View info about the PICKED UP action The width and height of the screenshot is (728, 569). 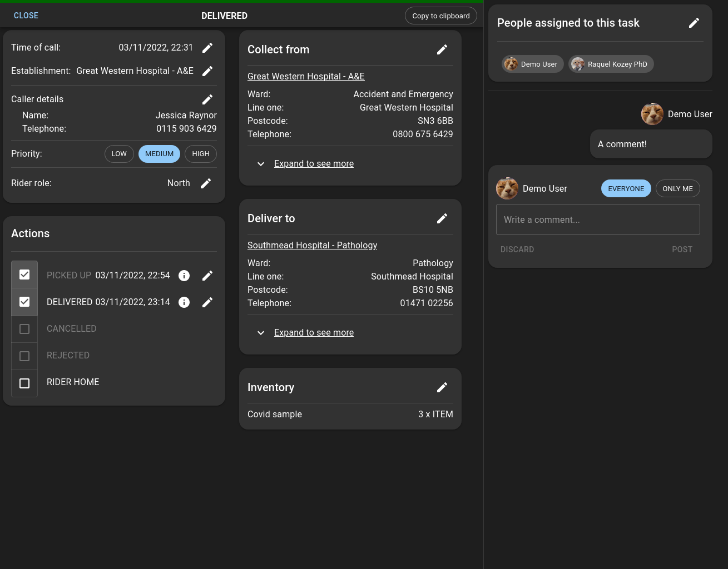(x=184, y=276)
